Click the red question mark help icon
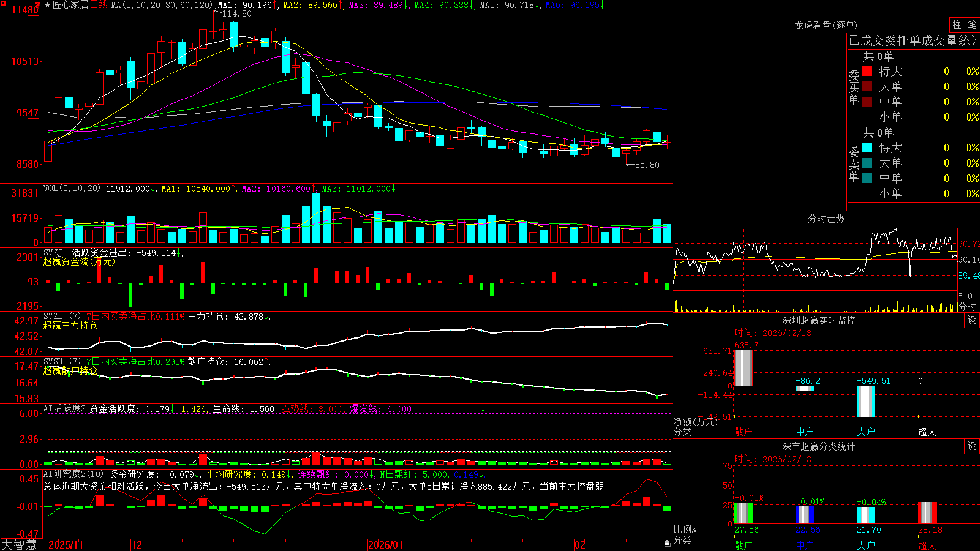Screen dimensions: 980x551 [38, 4]
